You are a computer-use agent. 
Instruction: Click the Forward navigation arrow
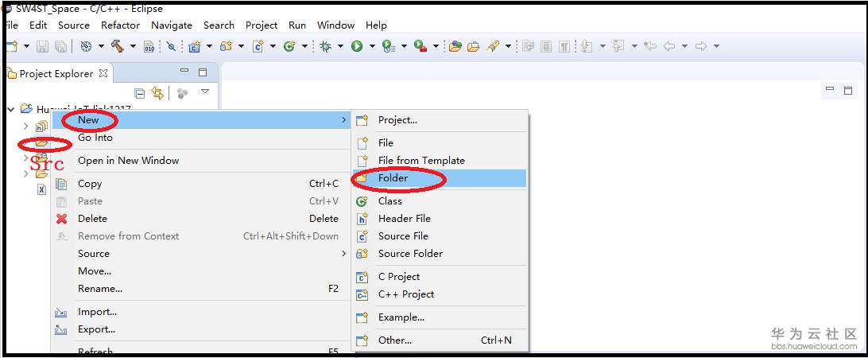tap(701, 47)
